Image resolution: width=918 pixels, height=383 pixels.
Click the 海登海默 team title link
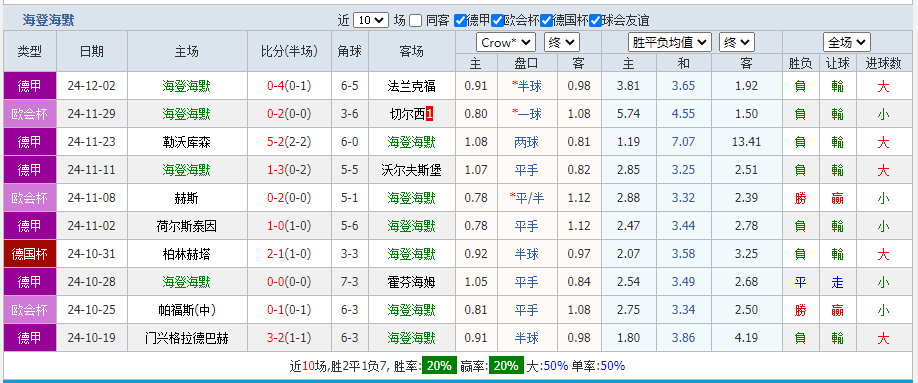click(49, 20)
